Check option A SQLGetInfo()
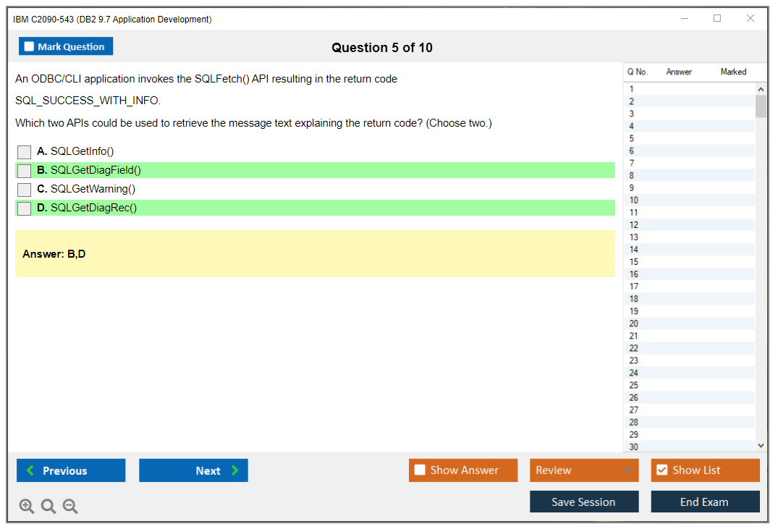778x532 pixels. pyautogui.click(x=25, y=152)
